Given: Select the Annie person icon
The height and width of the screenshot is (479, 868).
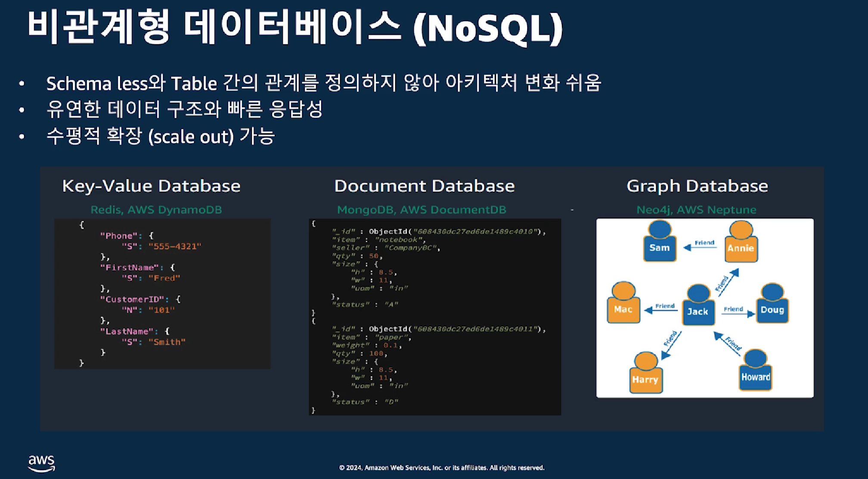Looking at the screenshot, I should [741, 241].
